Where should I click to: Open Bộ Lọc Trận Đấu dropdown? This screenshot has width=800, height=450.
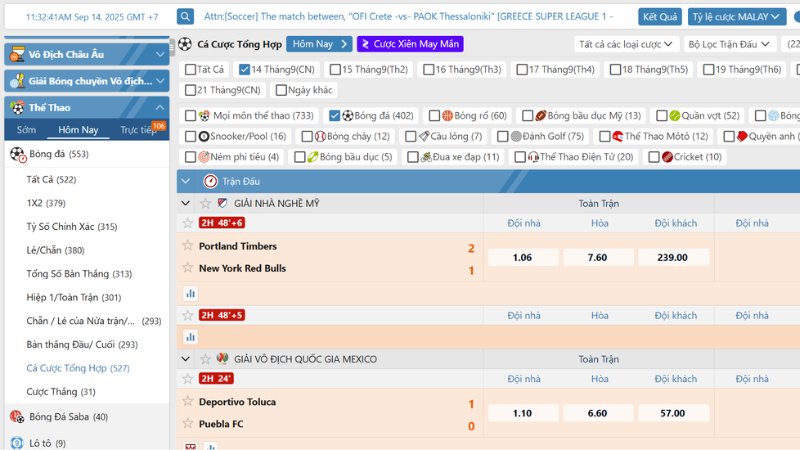(729, 44)
